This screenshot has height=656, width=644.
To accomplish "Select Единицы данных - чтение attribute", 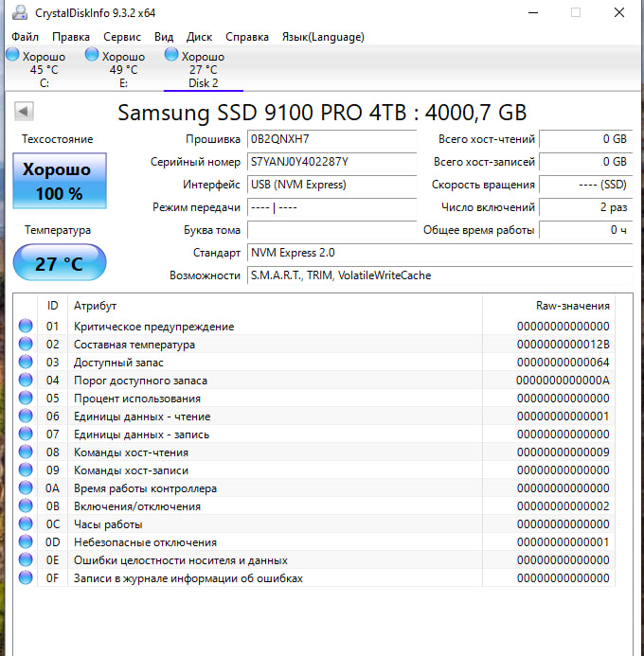I will pos(142,417).
